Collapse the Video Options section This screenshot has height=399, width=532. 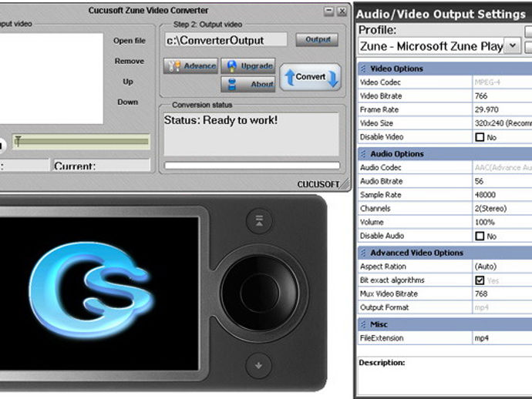point(363,69)
